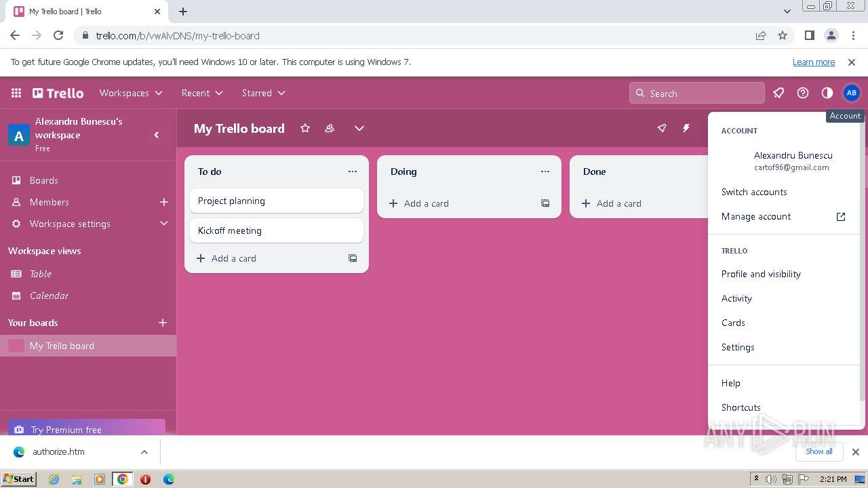The image size is (868, 488).
Task: Select Manage account
Action: tap(784, 216)
